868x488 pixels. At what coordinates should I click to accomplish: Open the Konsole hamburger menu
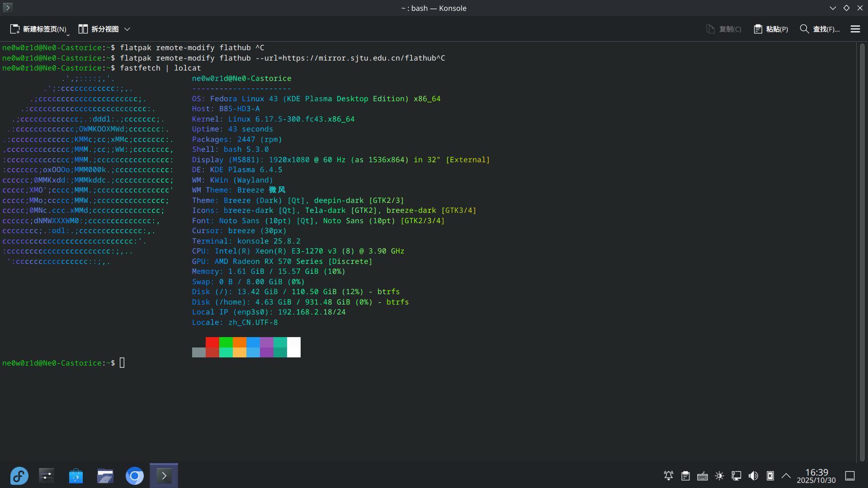(x=855, y=29)
